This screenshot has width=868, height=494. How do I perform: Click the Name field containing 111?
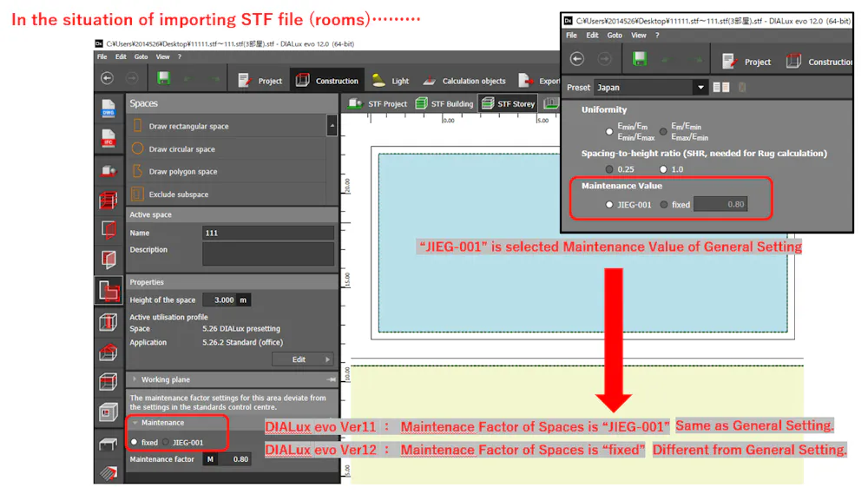[268, 234]
